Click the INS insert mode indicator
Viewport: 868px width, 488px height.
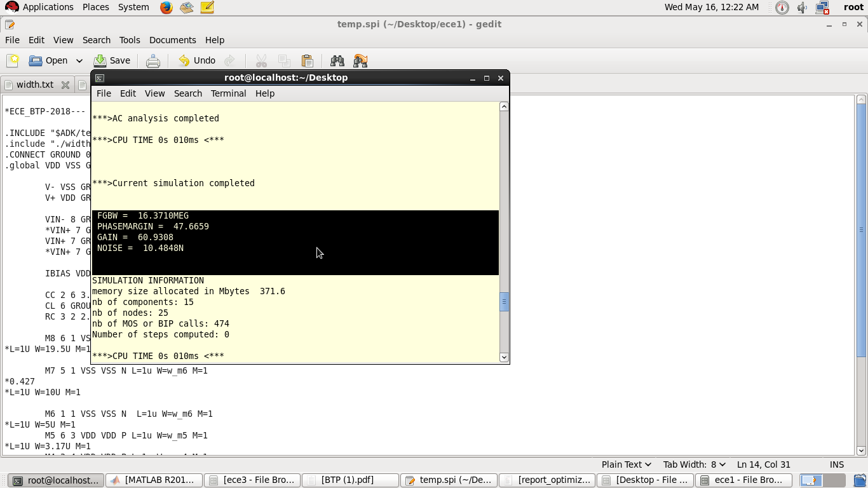pyautogui.click(x=836, y=464)
